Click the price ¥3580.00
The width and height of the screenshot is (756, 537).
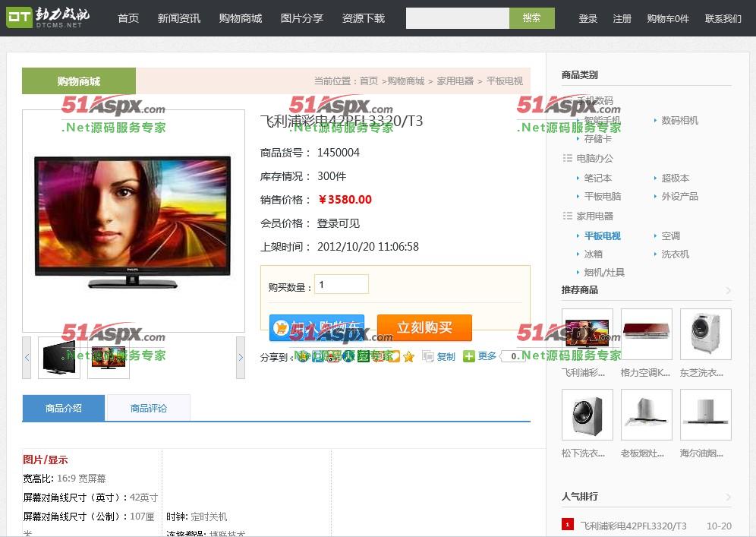pyautogui.click(x=345, y=200)
